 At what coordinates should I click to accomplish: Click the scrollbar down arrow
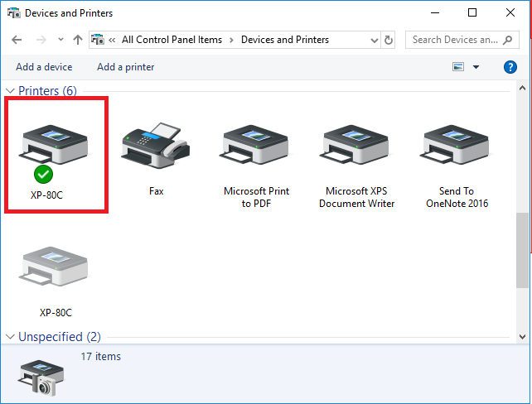click(x=522, y=337)
